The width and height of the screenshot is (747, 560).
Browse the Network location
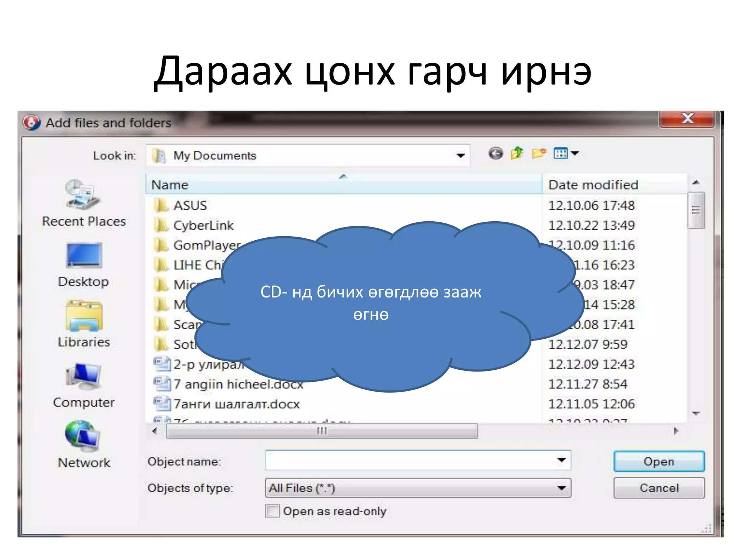(84, 444)
